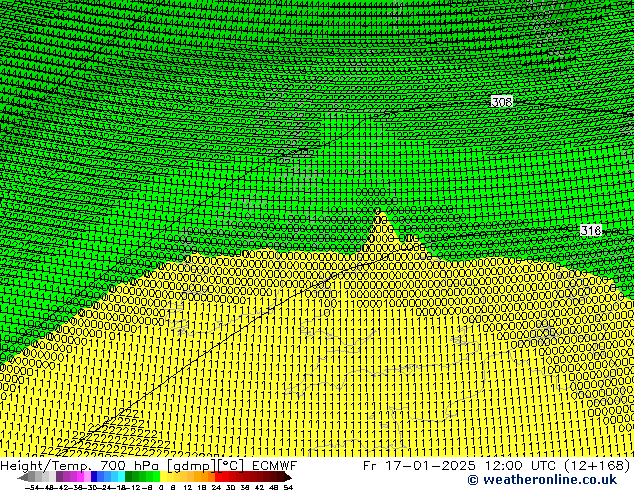
Task: Click the ECMWF model name in title
Action: pos(275,466)
